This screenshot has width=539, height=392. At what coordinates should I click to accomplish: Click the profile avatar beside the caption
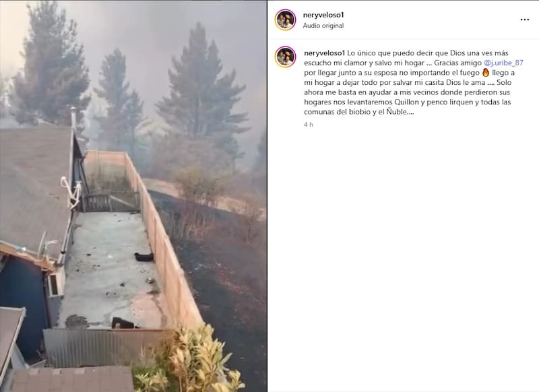[x=285, y=57]
